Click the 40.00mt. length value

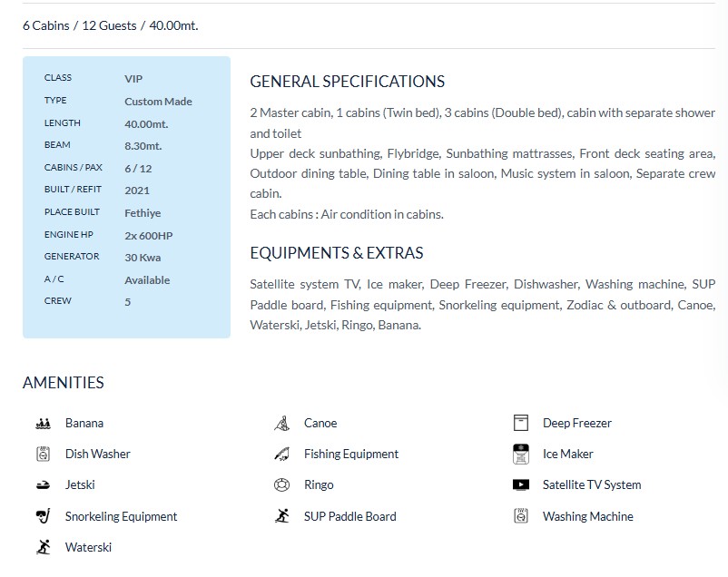click(x=146, y=124)
